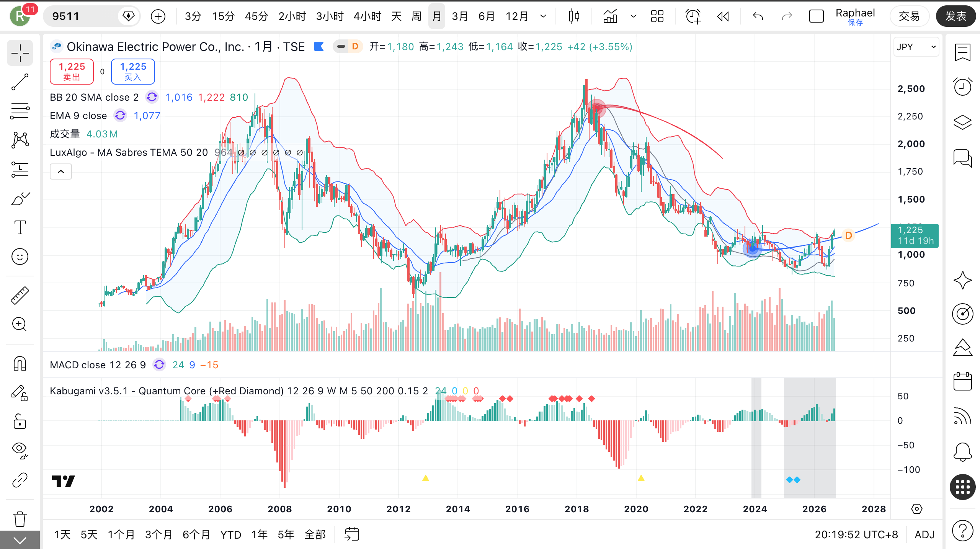The height and width of the screenshot is (549, 980).
Task: Start bar replay mode
Action: click(x=723, y=16)
